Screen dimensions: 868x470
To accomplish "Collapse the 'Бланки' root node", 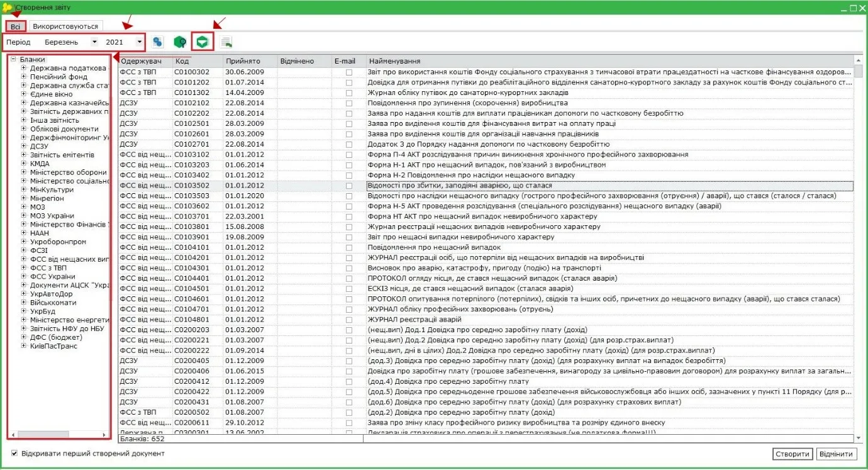I will (x=13, y=59).
